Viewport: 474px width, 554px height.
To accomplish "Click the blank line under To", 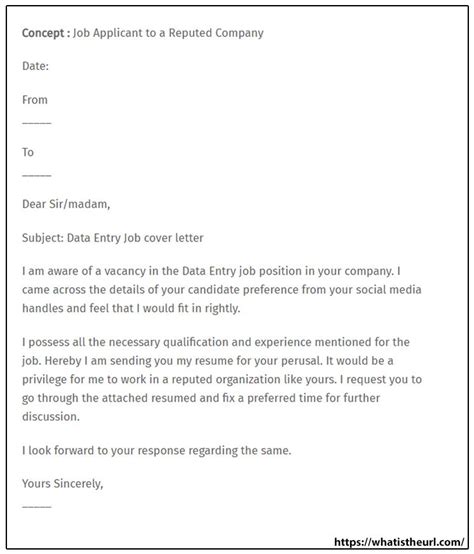I will [x=37, y=175].
